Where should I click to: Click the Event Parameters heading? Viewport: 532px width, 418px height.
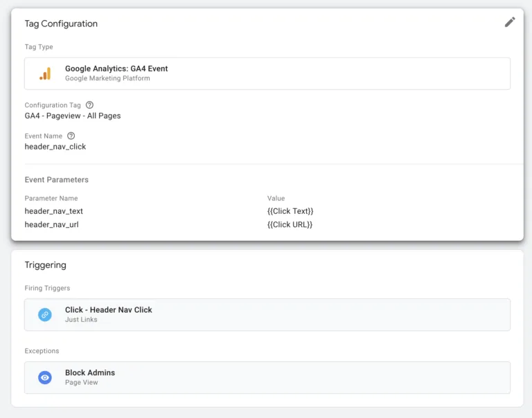(x=56, y=180)
